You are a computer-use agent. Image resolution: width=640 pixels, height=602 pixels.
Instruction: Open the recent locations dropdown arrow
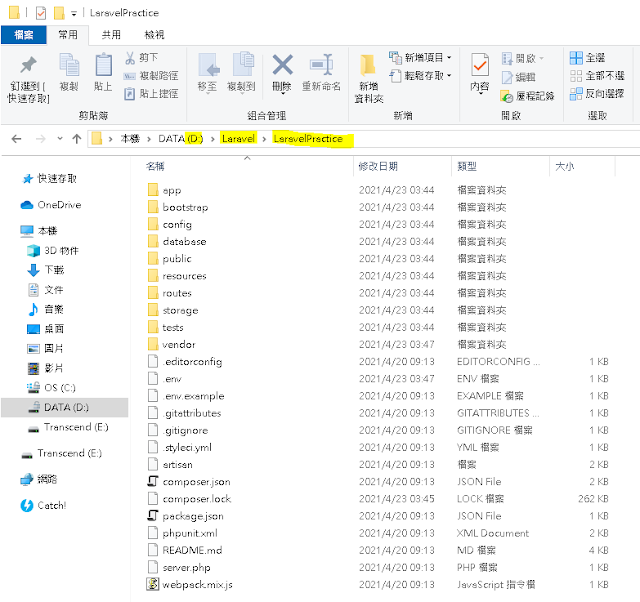60,139
